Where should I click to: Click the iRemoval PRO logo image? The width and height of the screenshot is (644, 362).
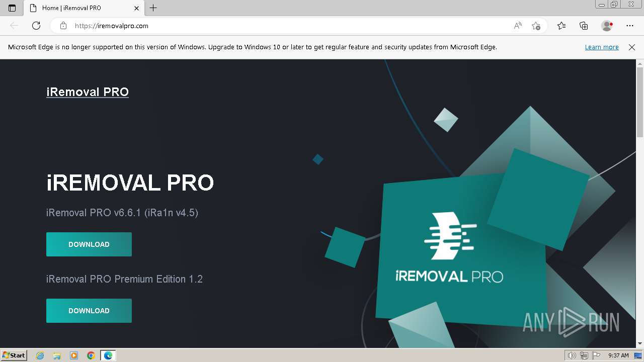[449, 246]
